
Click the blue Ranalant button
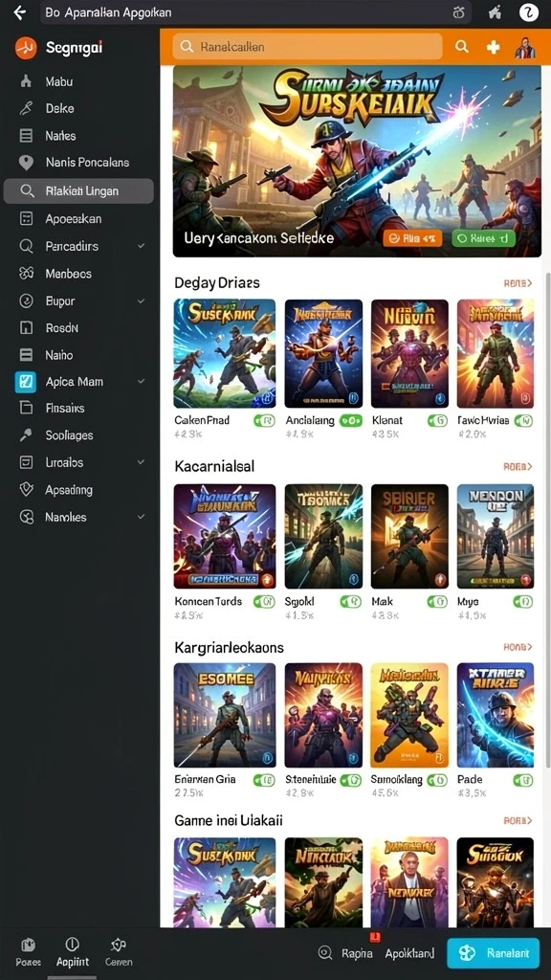coord(493,953)
